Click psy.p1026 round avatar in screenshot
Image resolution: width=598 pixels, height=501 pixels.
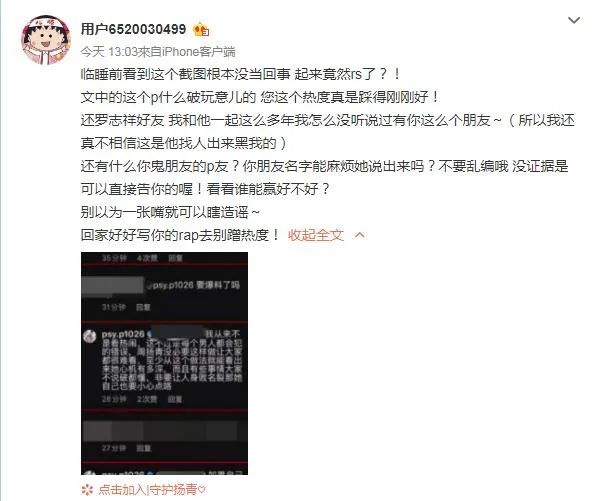(x=90, y=336)
